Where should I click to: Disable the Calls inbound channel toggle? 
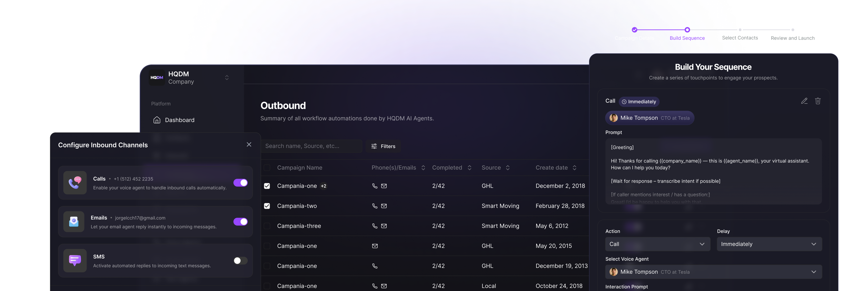[240, 183]
